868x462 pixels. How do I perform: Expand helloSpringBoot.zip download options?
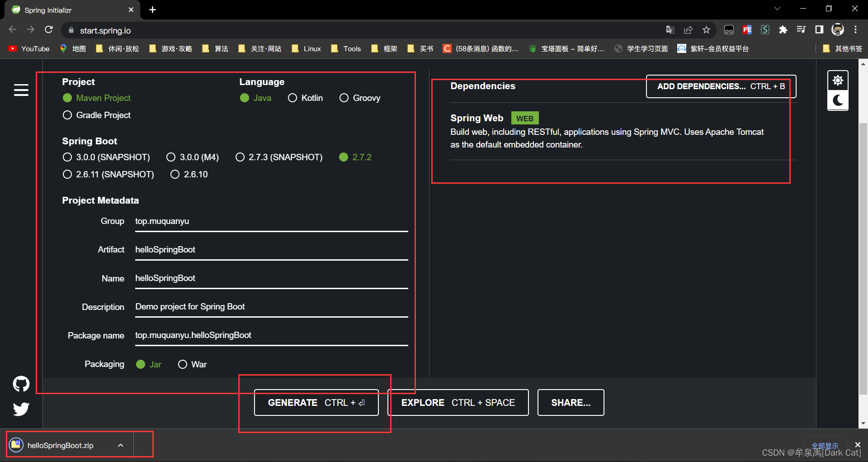click(x=121, y=445)
